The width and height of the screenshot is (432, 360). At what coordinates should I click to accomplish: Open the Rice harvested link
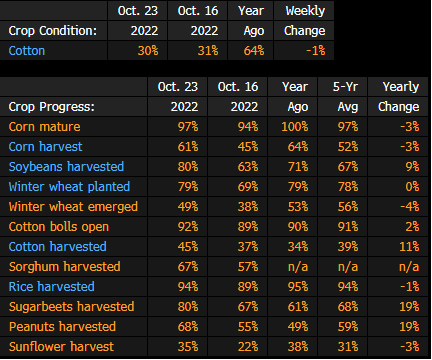pyautogui.click(x=52, y=287)
